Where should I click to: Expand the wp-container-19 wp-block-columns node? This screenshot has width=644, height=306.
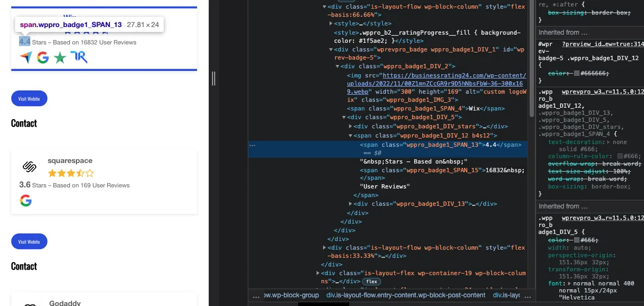click(x=318, y=273)
